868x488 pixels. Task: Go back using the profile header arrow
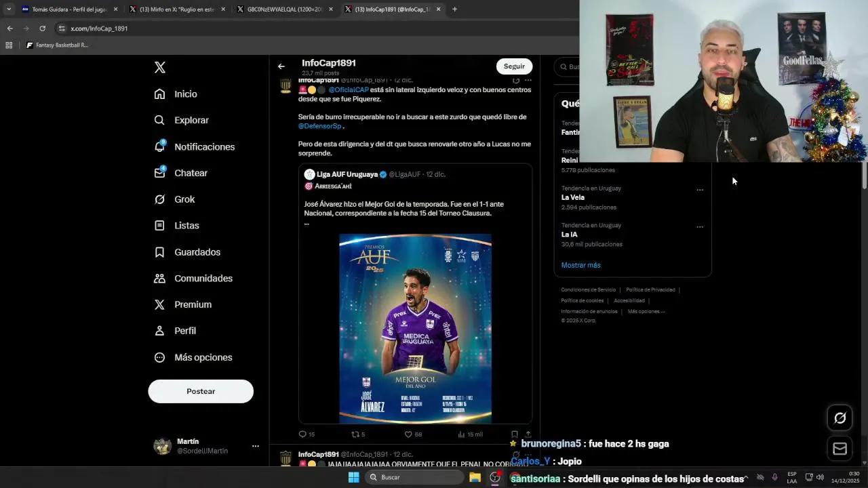pos(281,66)
